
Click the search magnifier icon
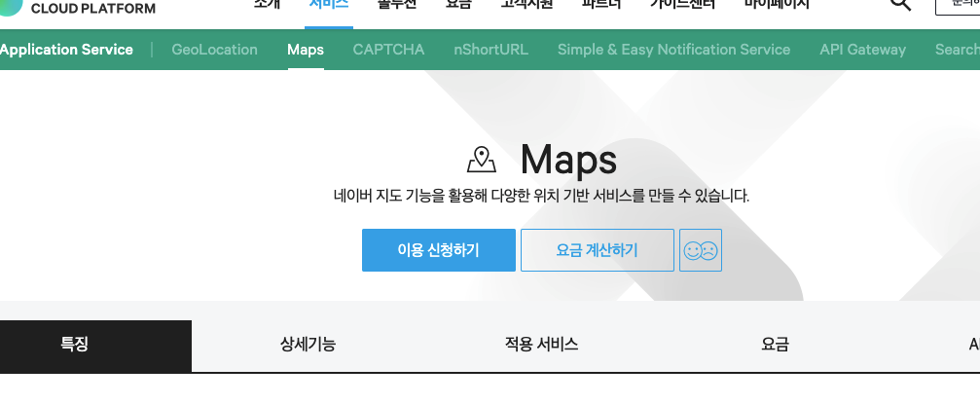click(900, 4)
